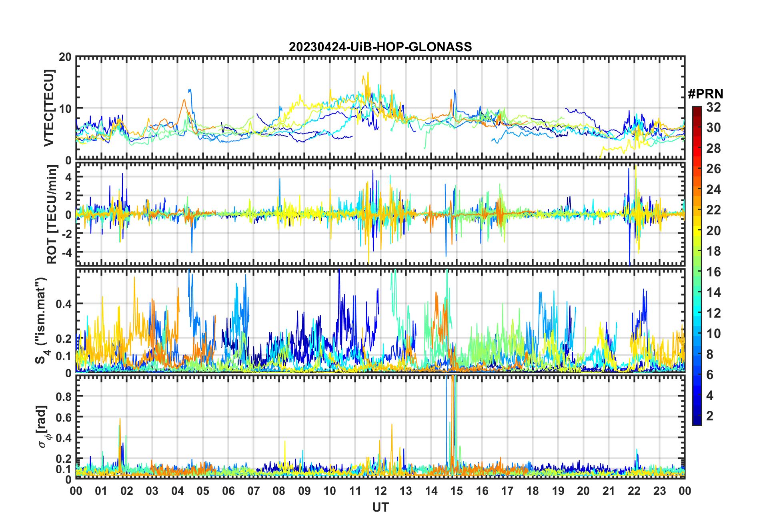Viewport: 761px width, 532px height.
Task: Click inside the VTEC plot panel
Action: [x=380, y=108]
